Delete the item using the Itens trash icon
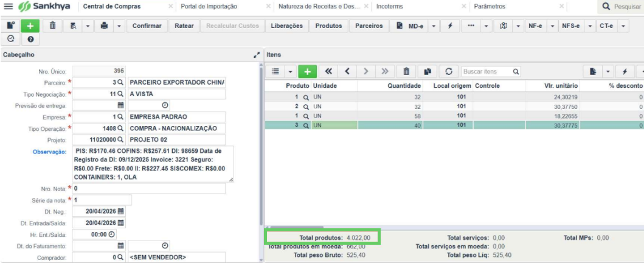The width and height of the screenshot is (644, 263). coord(406,71)
